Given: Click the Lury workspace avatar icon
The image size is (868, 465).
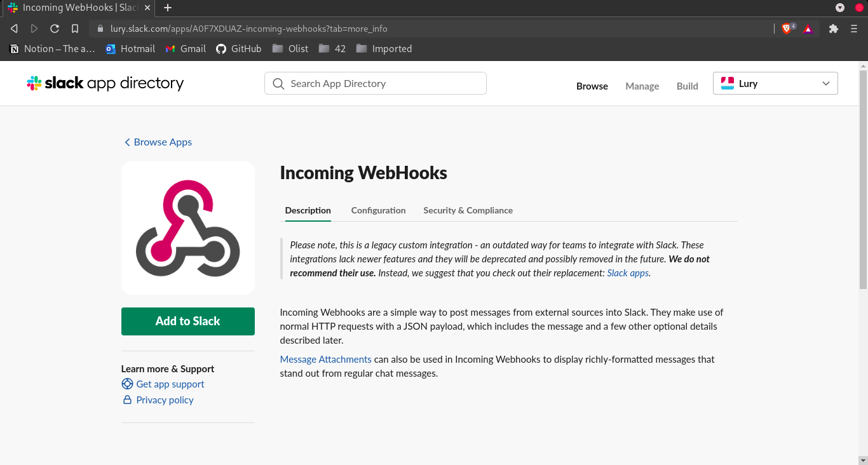Looking at the screenshot, I should click(x=727, y=83).
